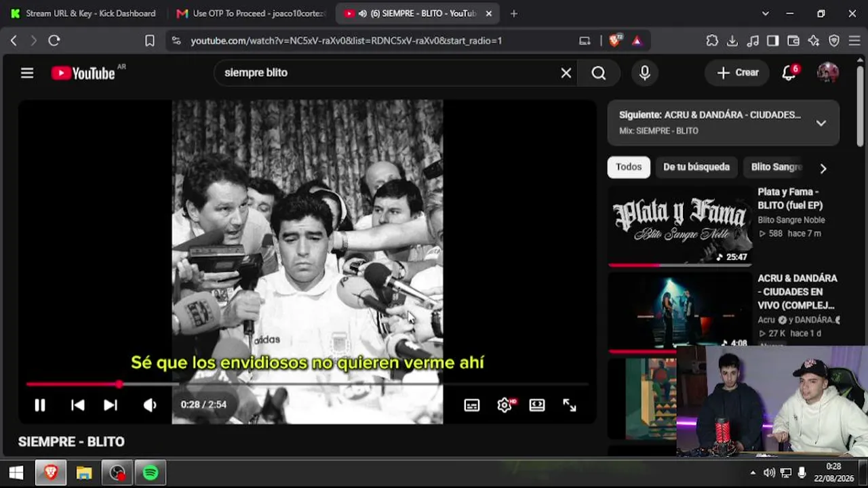Open the taskbar clock and date

click(834, 472)
